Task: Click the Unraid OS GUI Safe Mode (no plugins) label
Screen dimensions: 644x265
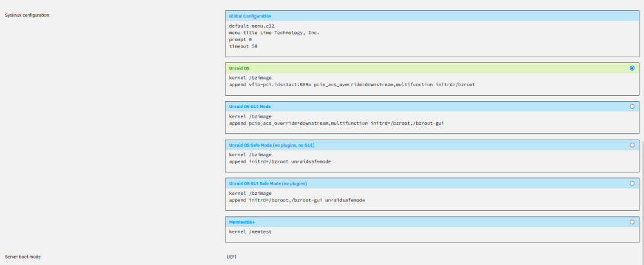Action: pyautogui.click(x=268, y=183)
